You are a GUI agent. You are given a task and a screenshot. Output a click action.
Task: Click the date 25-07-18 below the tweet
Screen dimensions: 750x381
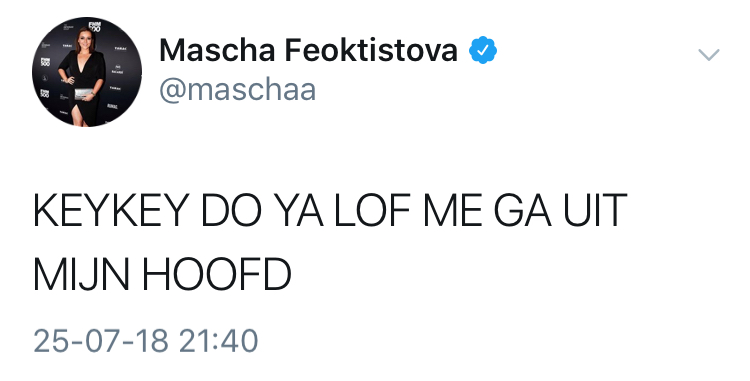pos(101,341)
